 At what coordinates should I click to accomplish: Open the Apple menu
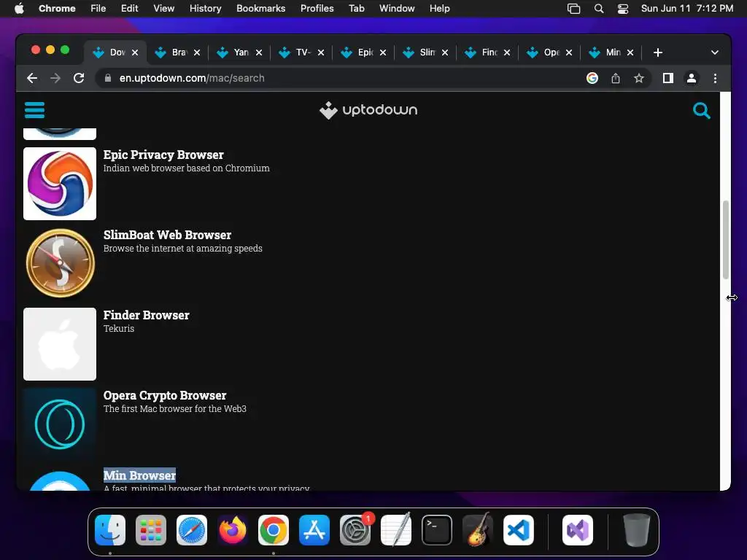coord(19,9)
